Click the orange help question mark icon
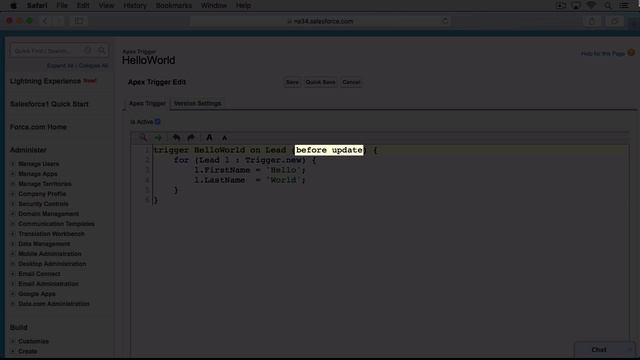640x360 pixels. [x=631, y=53]
